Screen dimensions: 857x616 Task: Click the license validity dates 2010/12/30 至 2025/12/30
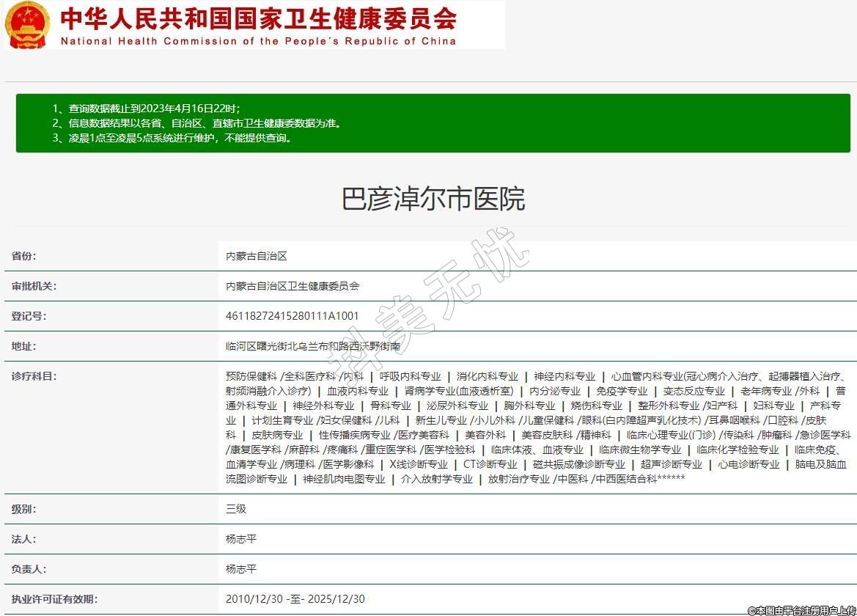point(295,599)
